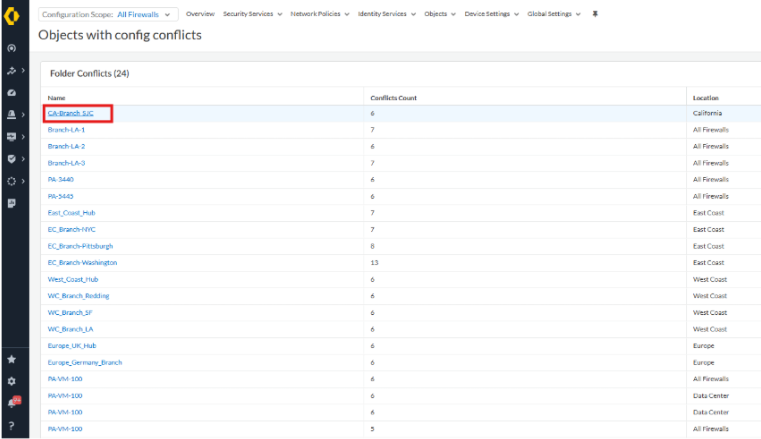Screen dimensions: 761x439
Task: Open the Europe_Germany_Branch link
Action: click(84, 363)
